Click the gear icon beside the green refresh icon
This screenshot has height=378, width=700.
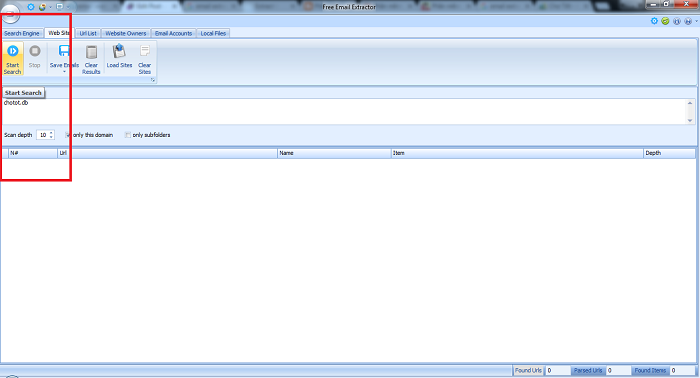point(654,21)
